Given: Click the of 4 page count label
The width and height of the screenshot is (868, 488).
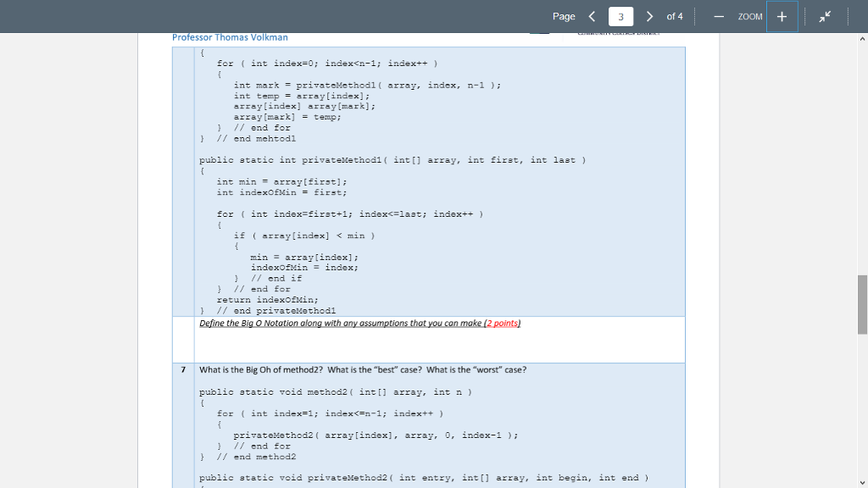Looking at the screenshot, I should click(x=673, y=16).
